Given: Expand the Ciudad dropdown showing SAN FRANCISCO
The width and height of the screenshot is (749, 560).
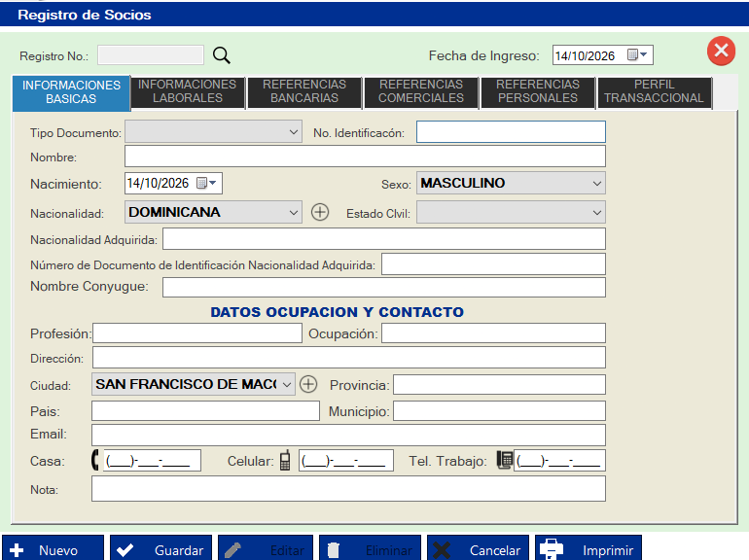Looking at the screenshot, I should (x=287, y=384).
